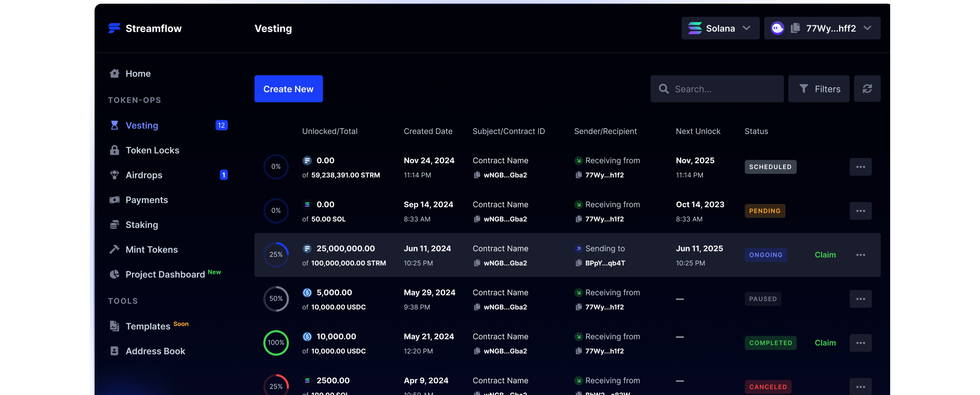Open more options for the PENDING stream
Image resolution: width=980 pixels, height=395 pixels.
(x=860, y=211)
